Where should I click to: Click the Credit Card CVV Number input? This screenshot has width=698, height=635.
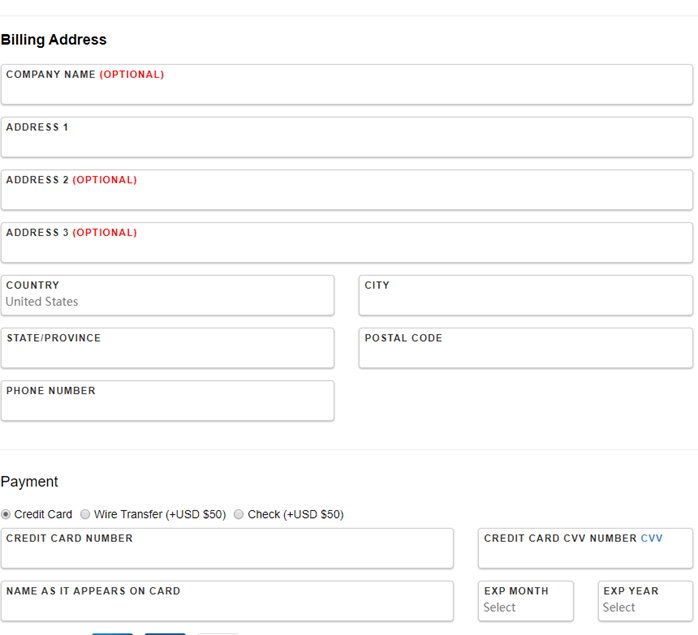(585, 554)
